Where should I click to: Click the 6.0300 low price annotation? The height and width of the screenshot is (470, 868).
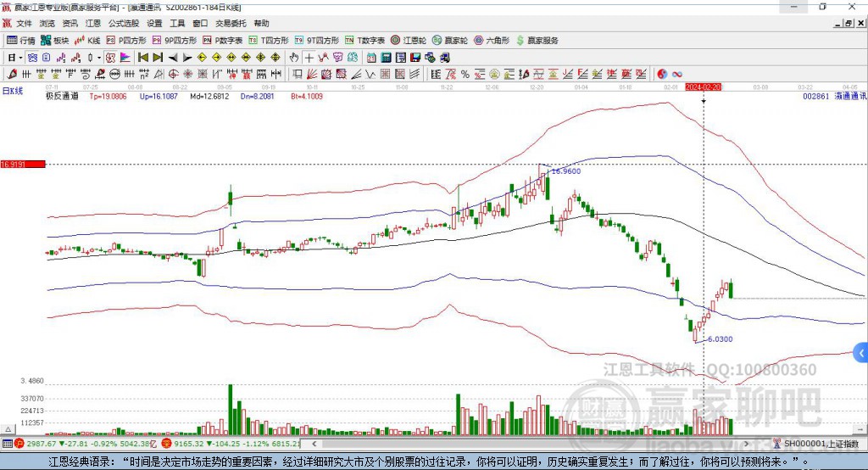pos(721,339)
